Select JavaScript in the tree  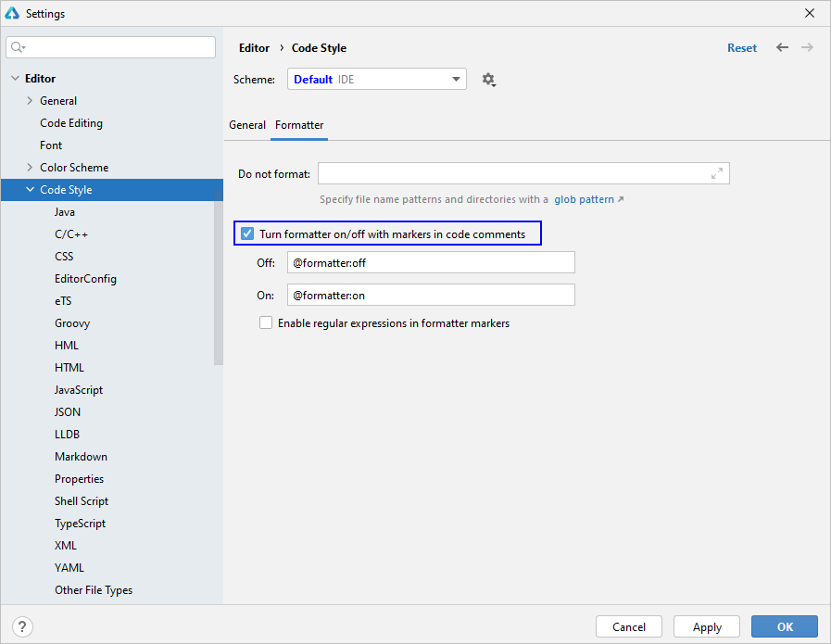(x=79, y=390)
